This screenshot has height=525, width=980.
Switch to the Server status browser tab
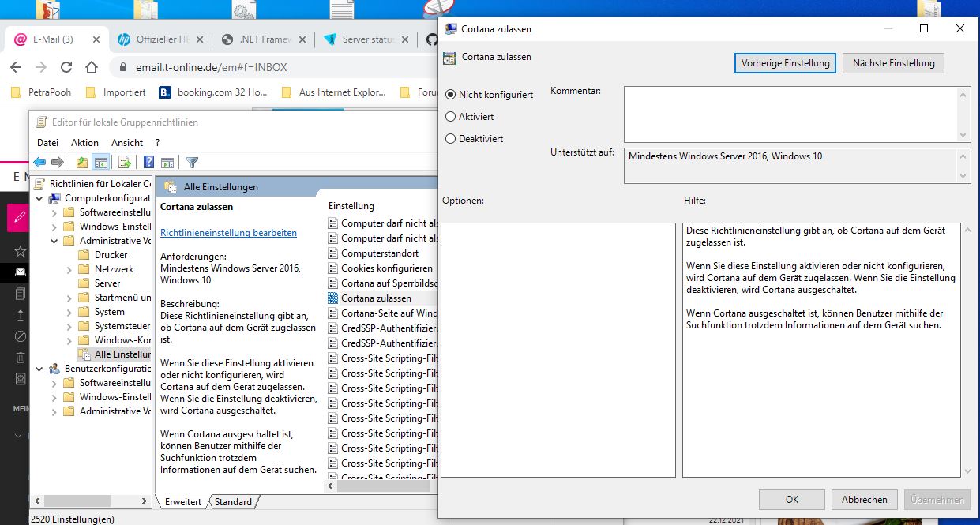point(365,39)
